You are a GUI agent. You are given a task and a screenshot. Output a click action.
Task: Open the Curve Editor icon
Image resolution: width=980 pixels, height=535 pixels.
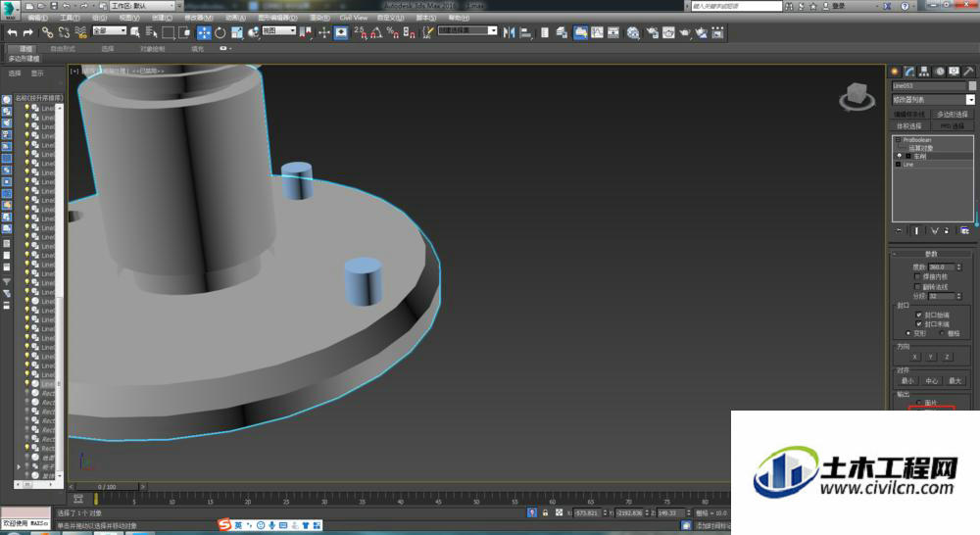pos(597,32)
